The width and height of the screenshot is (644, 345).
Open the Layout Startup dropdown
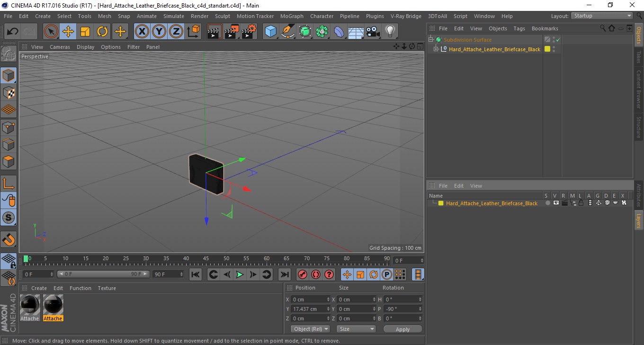pos(602,16)
